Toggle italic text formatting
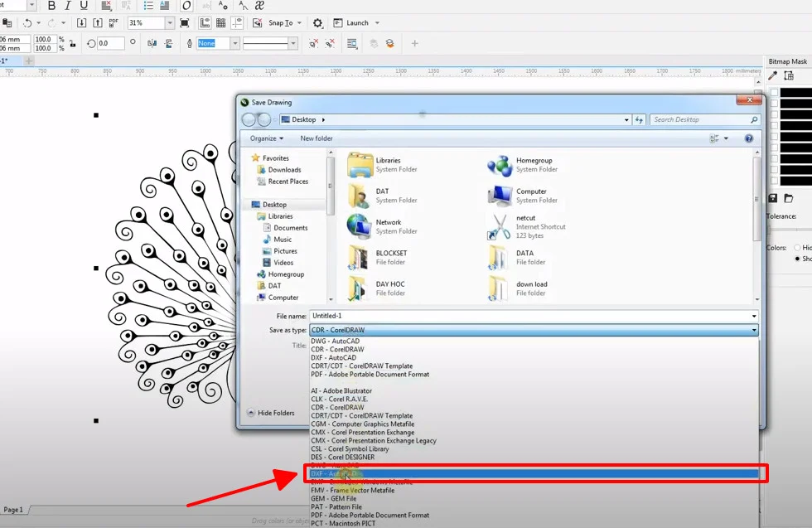 tap(67, 6)
